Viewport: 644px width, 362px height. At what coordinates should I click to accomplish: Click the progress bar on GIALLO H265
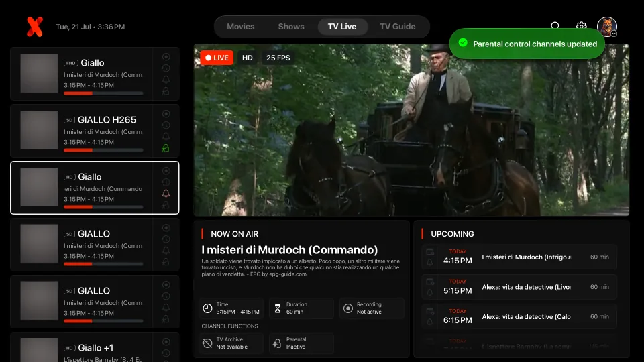(103, 150)
